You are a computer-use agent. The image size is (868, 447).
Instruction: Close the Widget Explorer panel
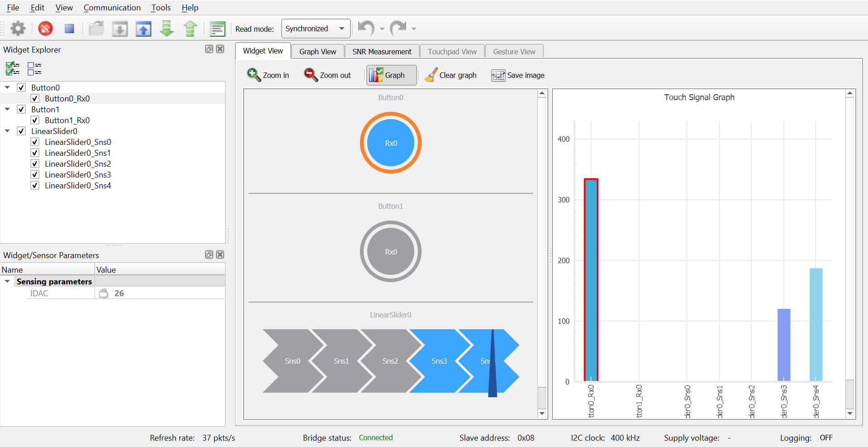(x=220, y=49)
